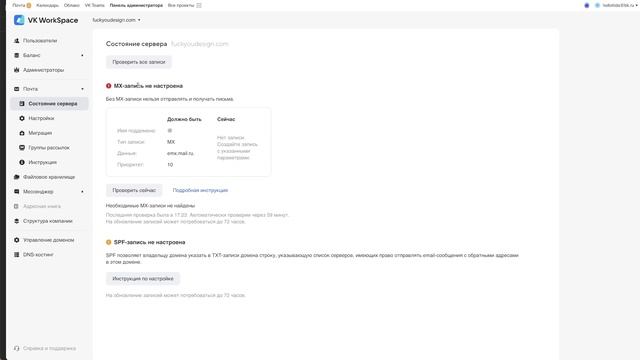Click the Справка и поддержка headset icon

16,348
